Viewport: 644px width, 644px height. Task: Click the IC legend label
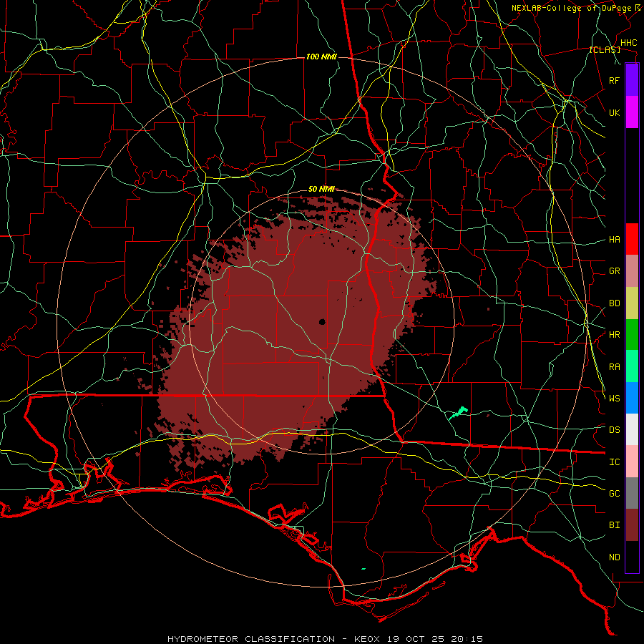[x=615, y=462]
